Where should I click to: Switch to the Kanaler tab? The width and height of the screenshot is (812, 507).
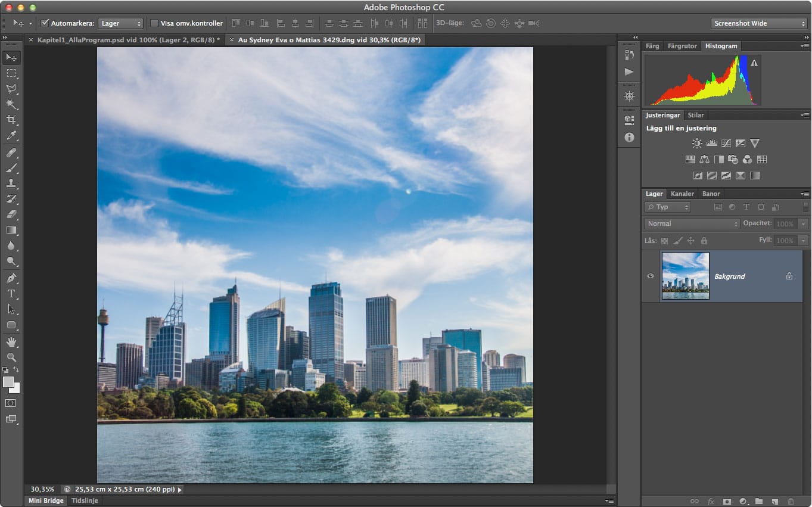point(682,194)
